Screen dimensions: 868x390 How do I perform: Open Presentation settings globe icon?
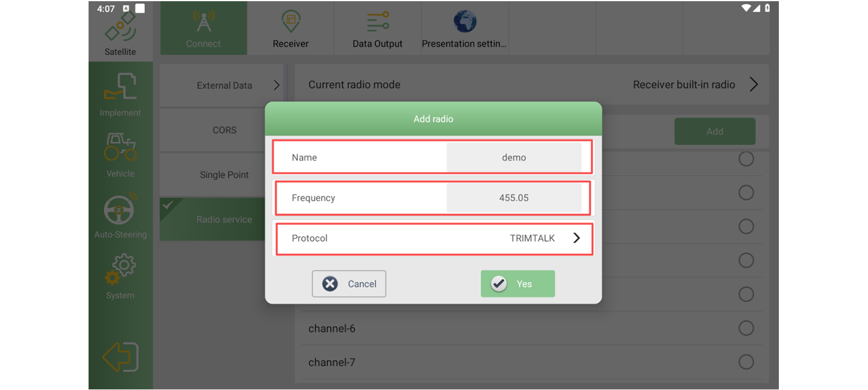click(x=465, y=22)
